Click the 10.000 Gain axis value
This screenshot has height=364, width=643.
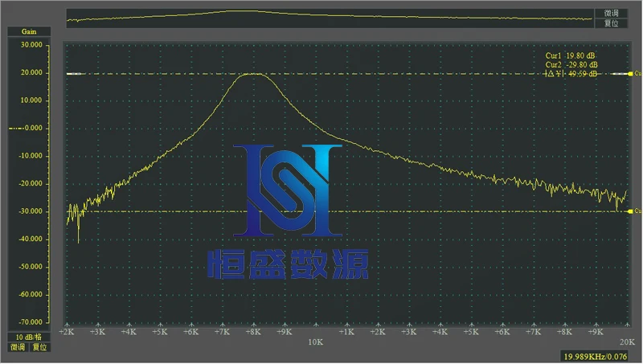[31, 100]
